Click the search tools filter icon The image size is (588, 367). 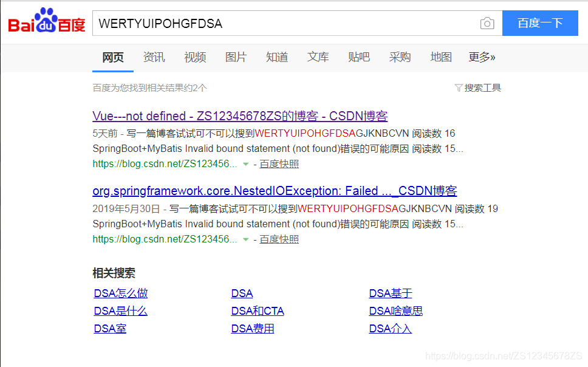tap(458, 88)
